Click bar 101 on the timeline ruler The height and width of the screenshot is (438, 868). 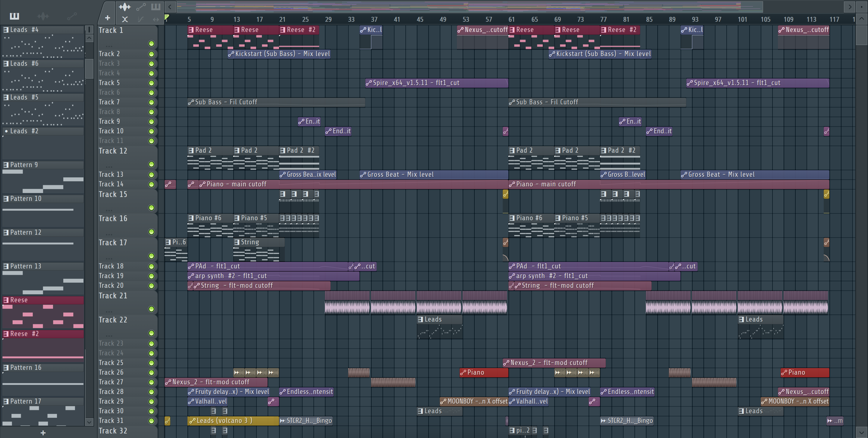click(x=742, y=20)
